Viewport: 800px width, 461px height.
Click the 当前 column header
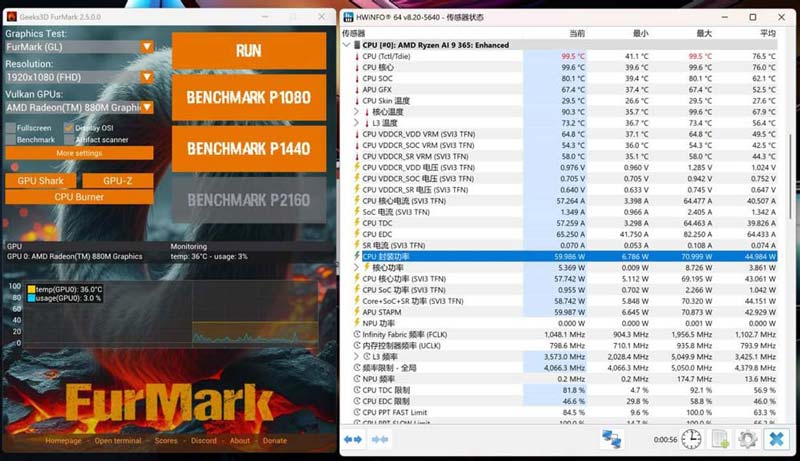pyautogui.click(x=577, y=33)
